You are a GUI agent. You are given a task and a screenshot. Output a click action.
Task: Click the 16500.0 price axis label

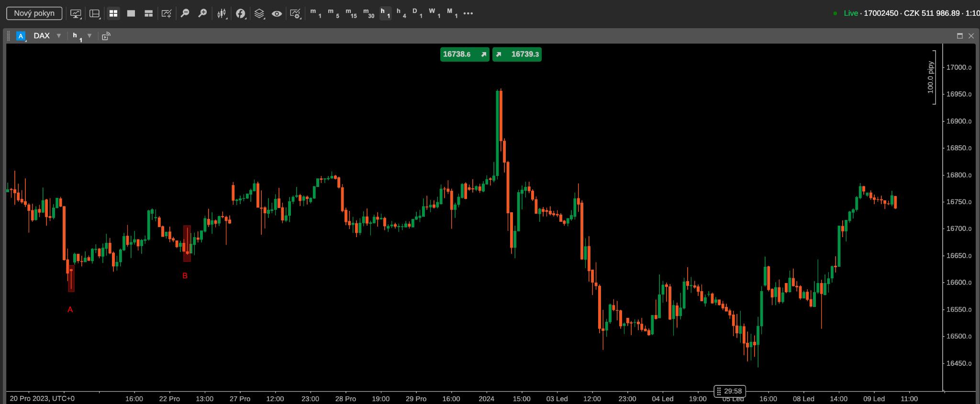[959, 336]
